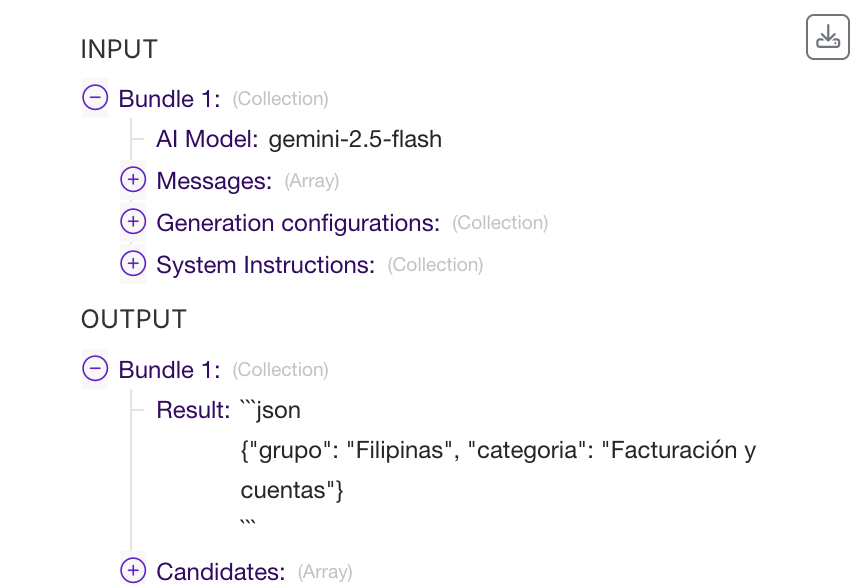The height and width of the screenshot is (584, 864).
Task: Click the Bundle 1 label under INPUT
Action: 169,99
